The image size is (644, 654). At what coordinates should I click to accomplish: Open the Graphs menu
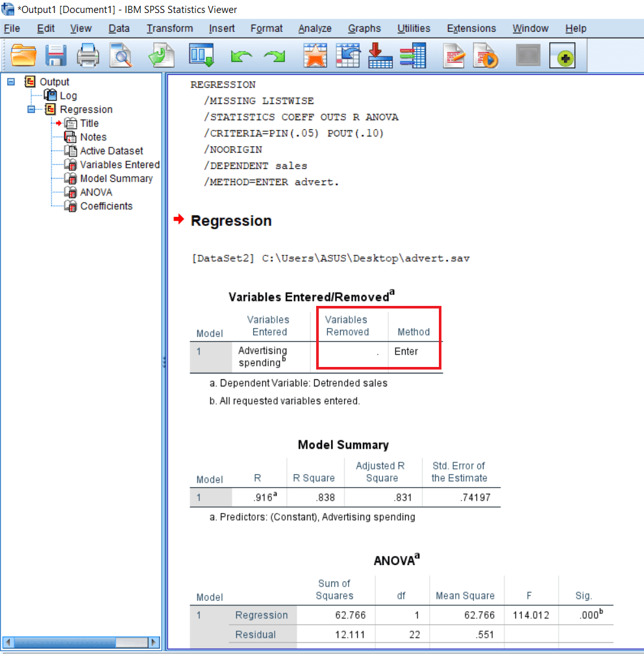(364, 29)
